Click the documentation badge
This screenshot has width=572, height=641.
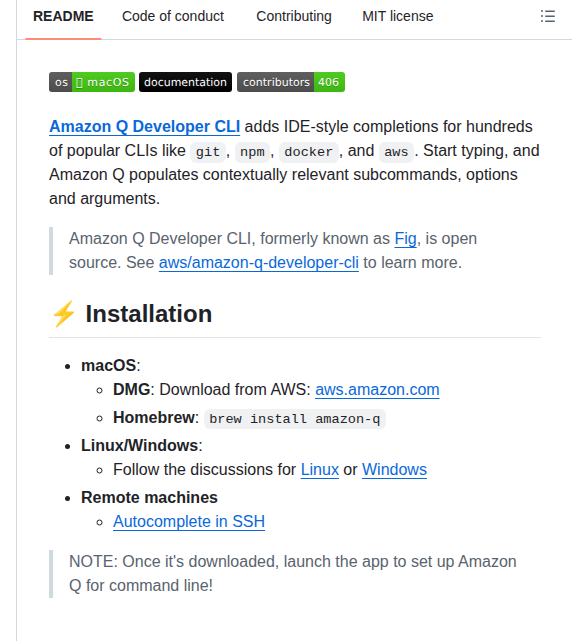pyautogui.click(x=185, y=82)
